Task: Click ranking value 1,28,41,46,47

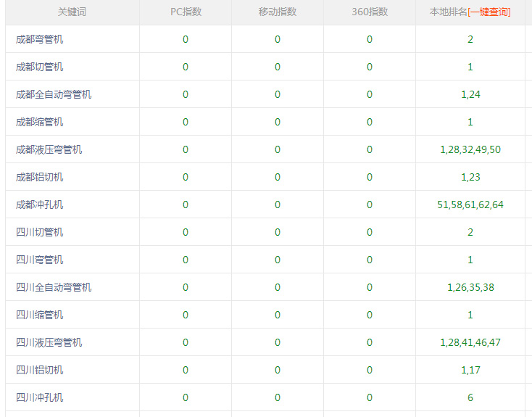Action: [x=470, y=342]
